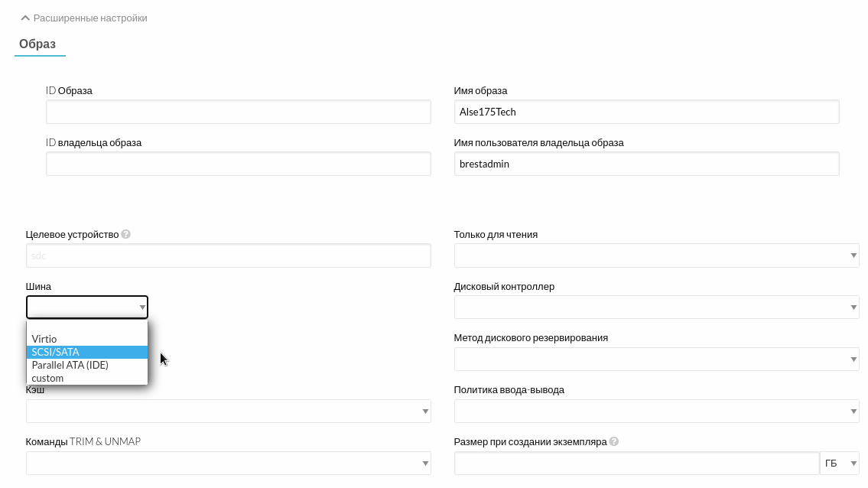Click the ID Образа input field
Viewport: 868px width, 488px height.
click(x=238, y=112)
